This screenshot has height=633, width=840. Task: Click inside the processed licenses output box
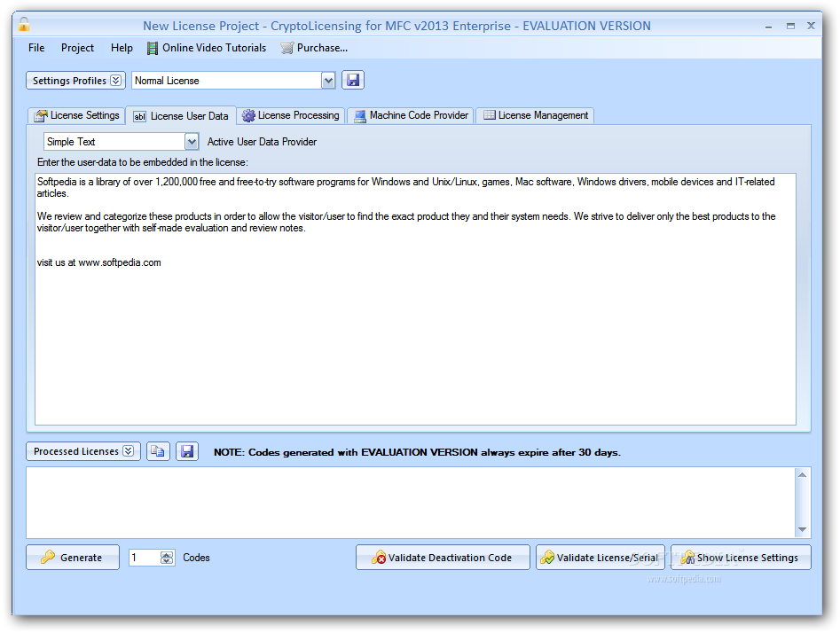[x=411, y=503]
